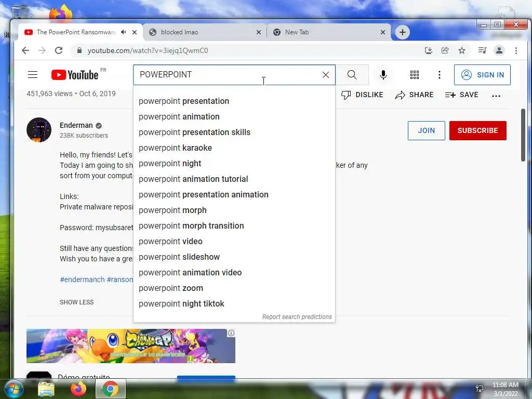Select the powerpoint slideshow suggestion
The width and height of the screenshot is (532, 399).
point(234,257)
